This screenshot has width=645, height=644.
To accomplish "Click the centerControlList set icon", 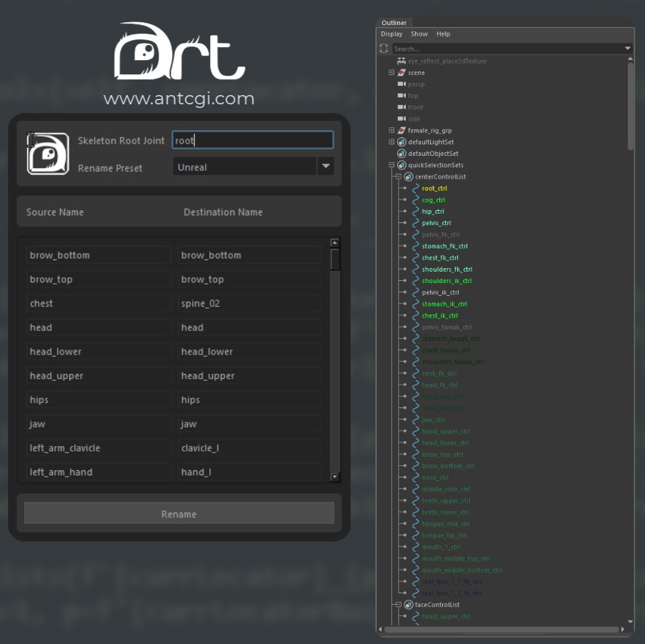I will click(x=409, y=177).
